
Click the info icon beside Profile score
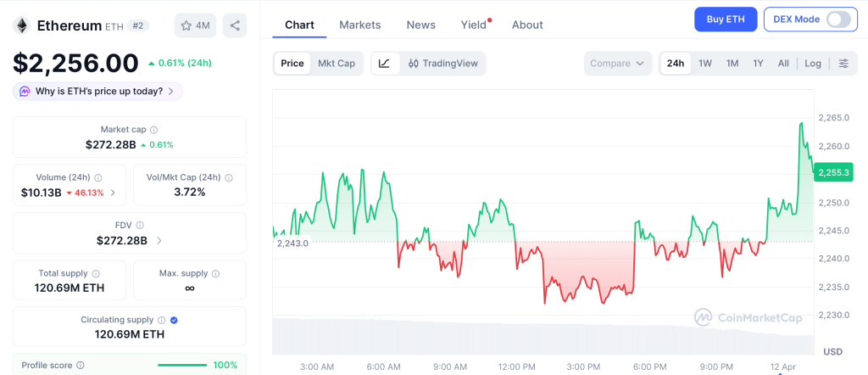point(80,365)
